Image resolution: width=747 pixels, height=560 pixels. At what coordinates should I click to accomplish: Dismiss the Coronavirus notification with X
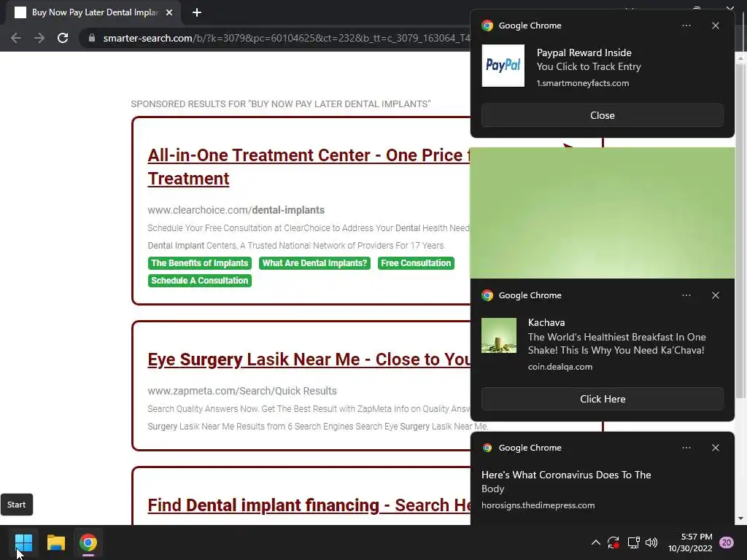715,448
